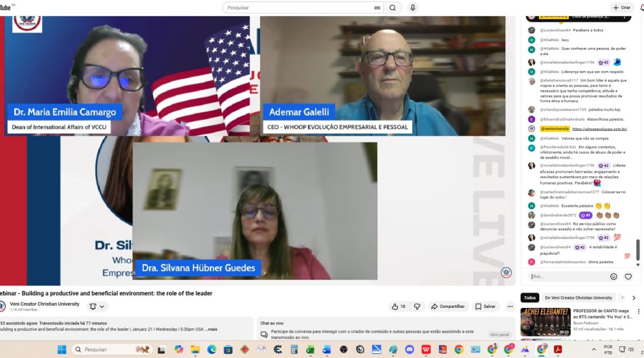
Task: Dislike the video with the thumbs-down button
Action: point(417,307)
